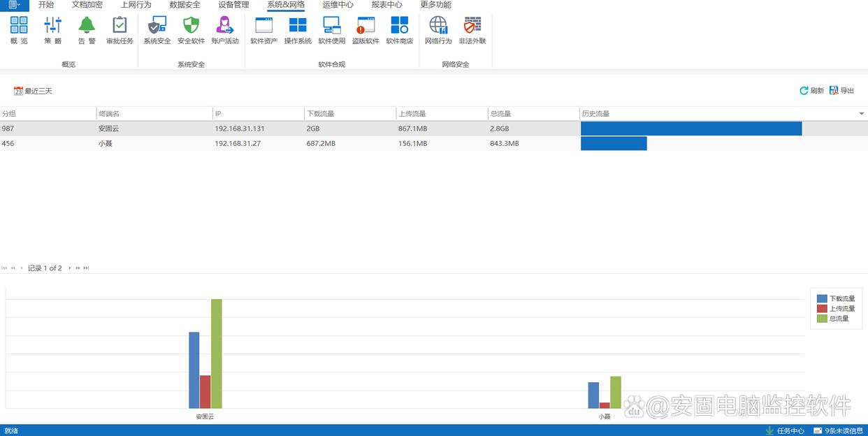Image resolution: width=868 pixels, height=436 pixels.
Task: Open the 最近三天 date range selector
Action: point(33,91)
